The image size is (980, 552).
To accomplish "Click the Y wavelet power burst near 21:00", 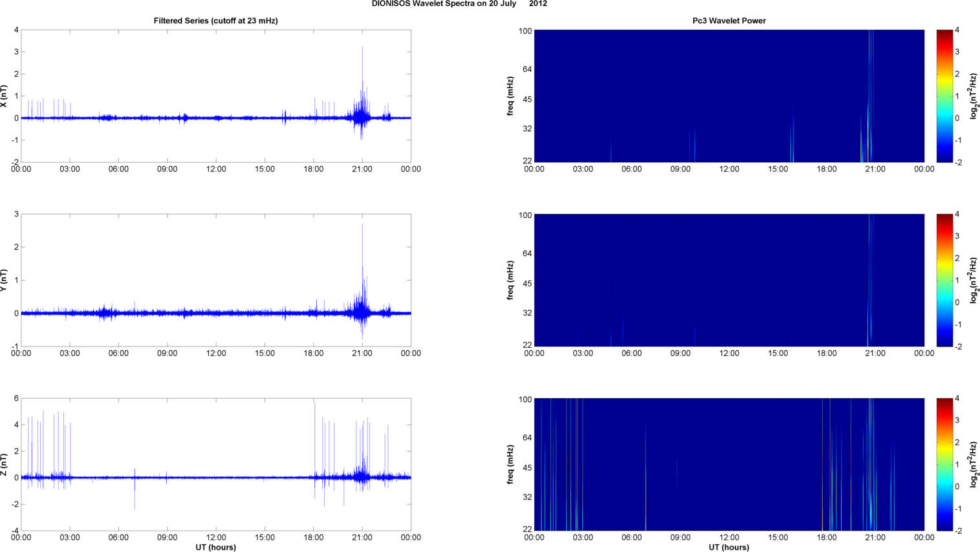I will point(870,280).
